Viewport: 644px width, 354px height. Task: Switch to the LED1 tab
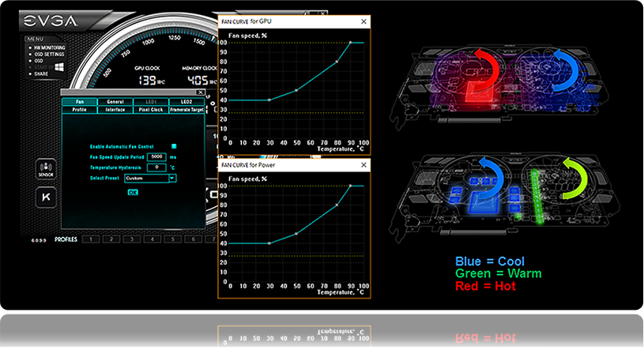(151, 102)
